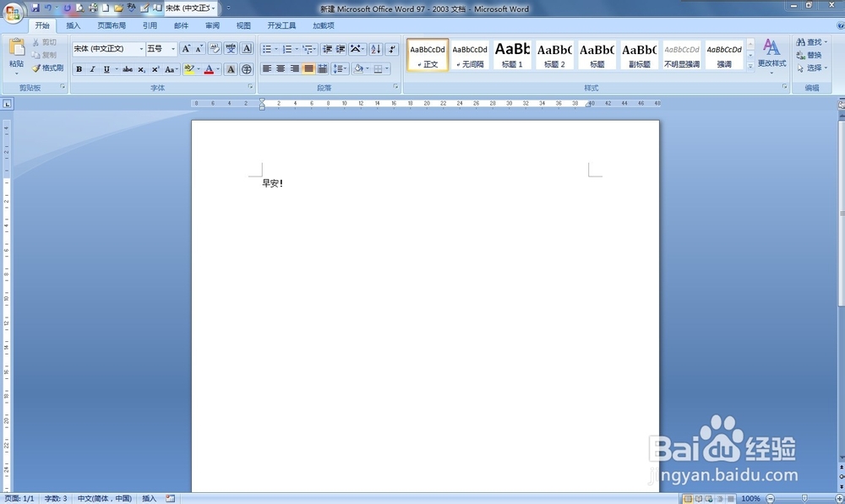Expand the styles gallery more arrow
The height and width of the screenshot is (504, 845).
click(x=750, y=66)
